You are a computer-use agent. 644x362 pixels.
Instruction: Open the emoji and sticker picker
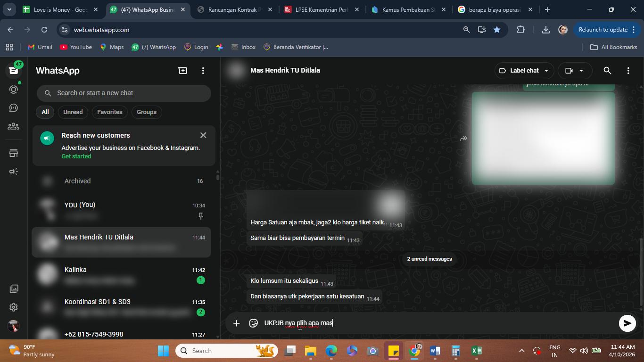tap(254, 323)
